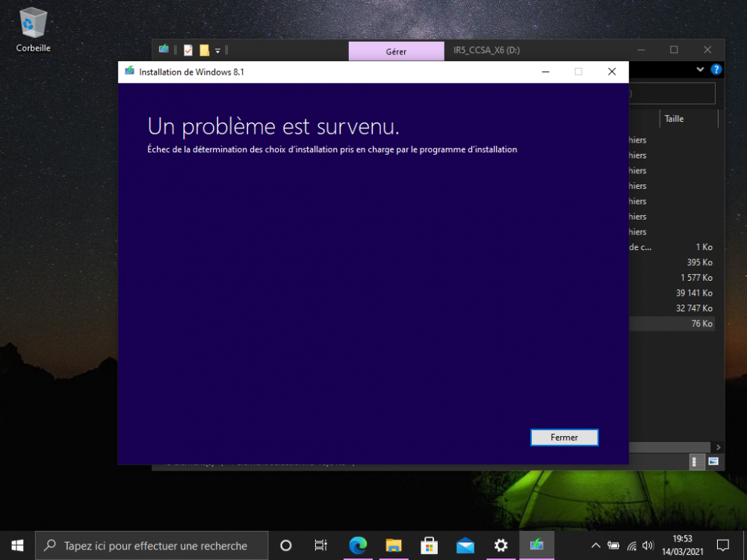Click the Explorer search field

pos(672,93)
